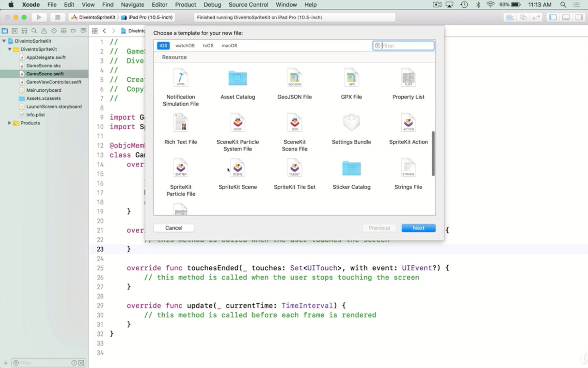Select the Notification Simulation File template
The image size is (588, 368).
pyautogui.click(x=181, y=87)
